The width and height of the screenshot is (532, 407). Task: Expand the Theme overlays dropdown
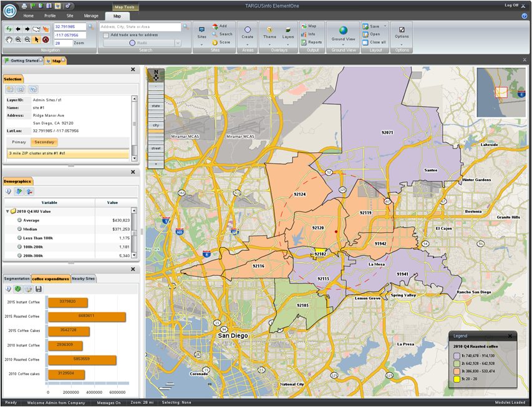269,44
